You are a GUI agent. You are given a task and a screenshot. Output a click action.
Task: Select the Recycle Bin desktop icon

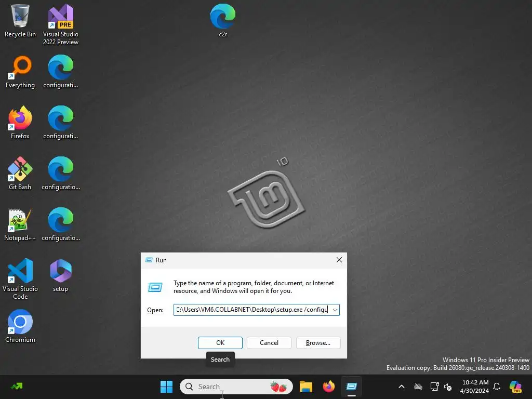click(x=20, y=20)
